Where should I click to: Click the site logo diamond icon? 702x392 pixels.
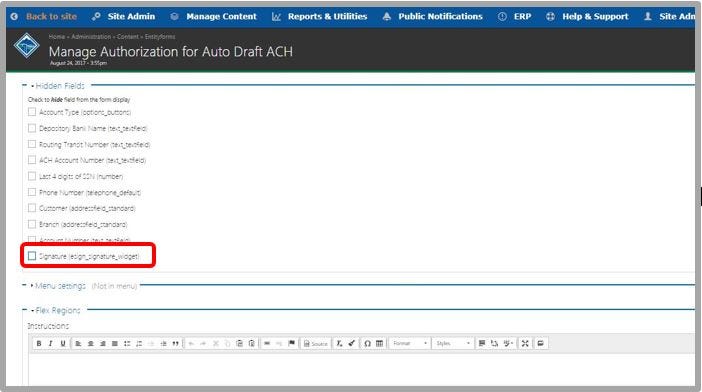(x=26, y=45)
